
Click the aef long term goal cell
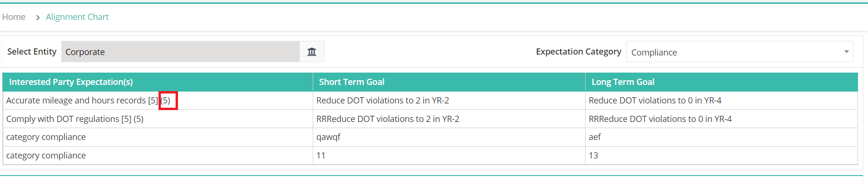tap(595, 137)
